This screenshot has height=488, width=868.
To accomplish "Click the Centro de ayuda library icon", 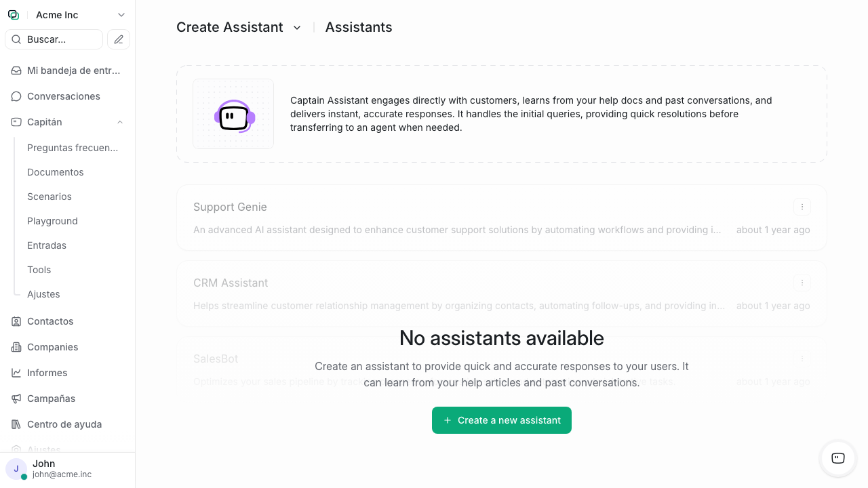I will pyautogui.click(x=16, y=424).
